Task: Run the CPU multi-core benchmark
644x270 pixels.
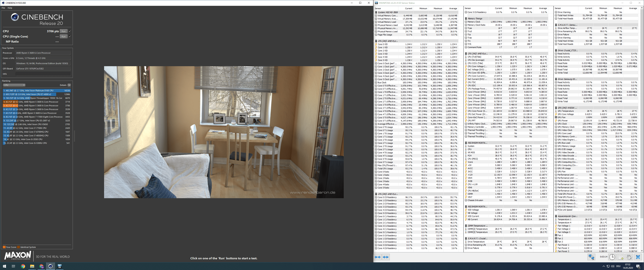Action: (x=63, y=31)
